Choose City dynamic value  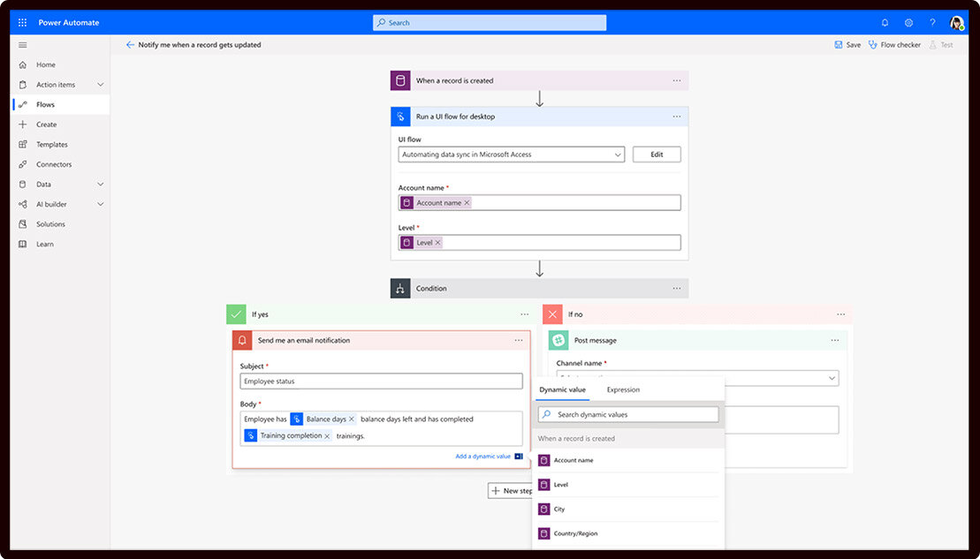628,509
